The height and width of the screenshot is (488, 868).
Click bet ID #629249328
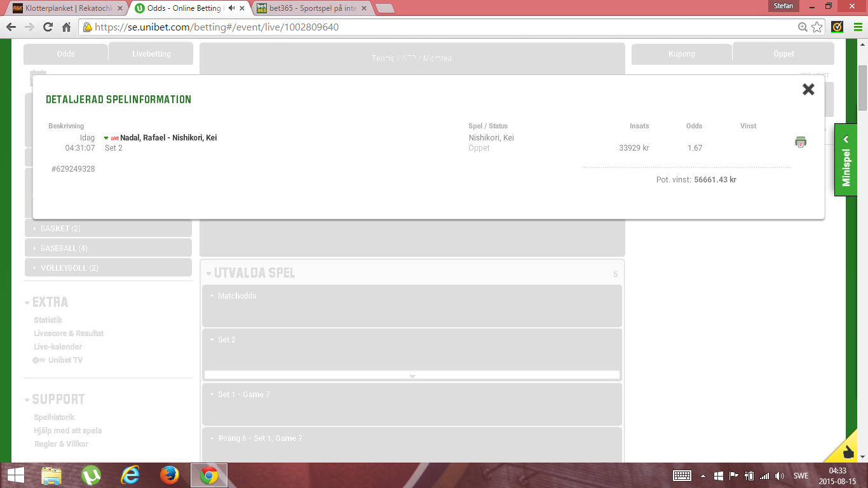coord(73,169)
